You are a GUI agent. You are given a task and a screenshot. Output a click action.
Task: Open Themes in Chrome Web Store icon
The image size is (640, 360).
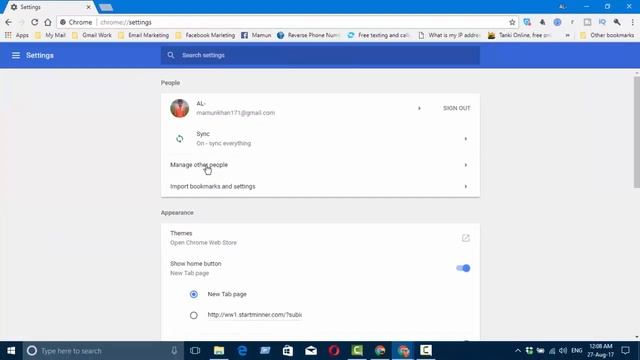(x=466, y=238)
